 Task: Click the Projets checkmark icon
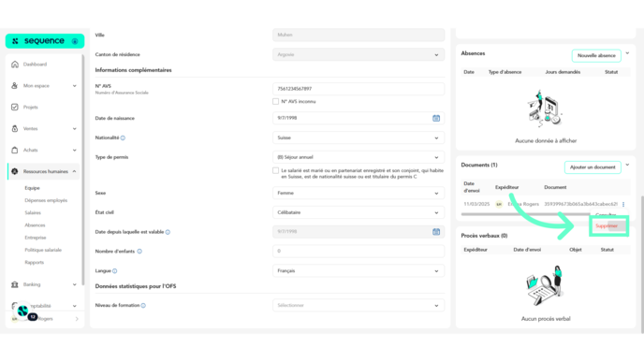coord(15,108)
